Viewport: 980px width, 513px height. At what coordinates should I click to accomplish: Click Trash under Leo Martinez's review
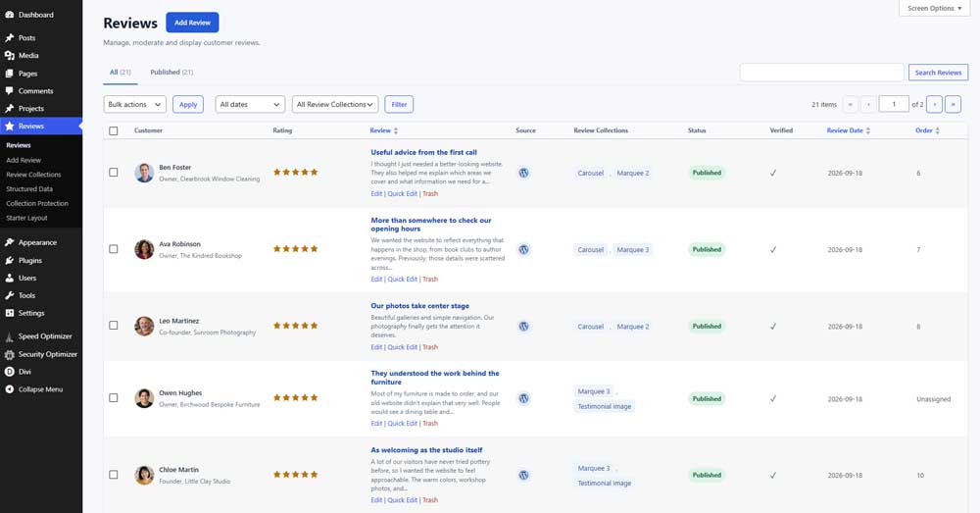pos(430,347)
